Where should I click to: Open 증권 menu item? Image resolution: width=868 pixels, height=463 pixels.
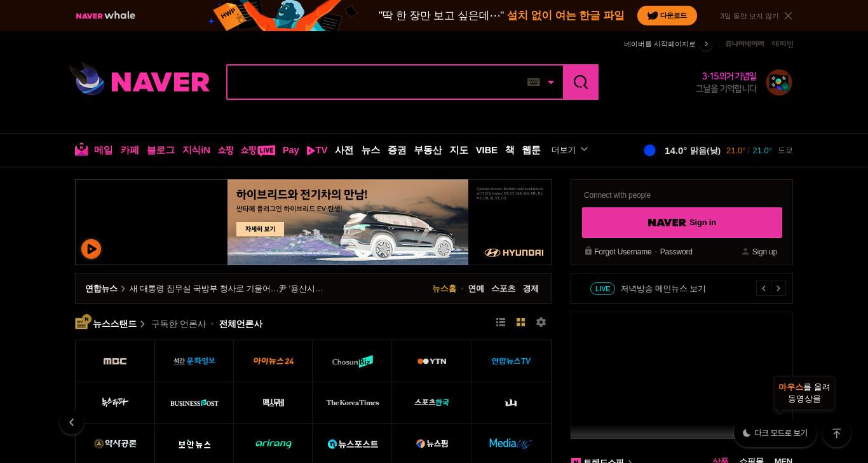click(397, 150)
